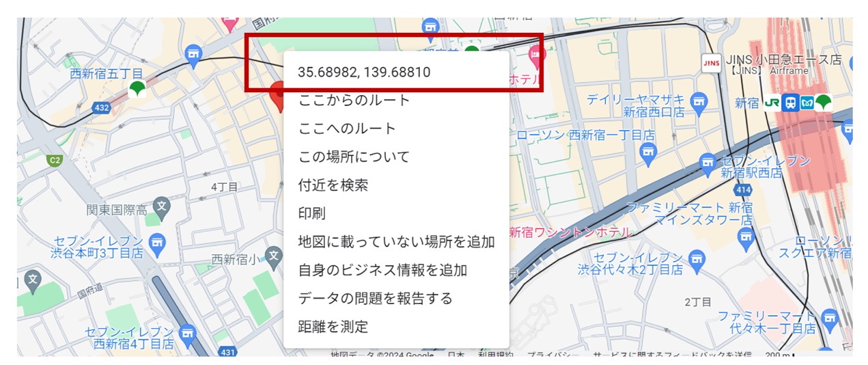This screenshot has height=365, width=868.
Task: Click the 西新宿小 label text
Action: tap(236, 260)
